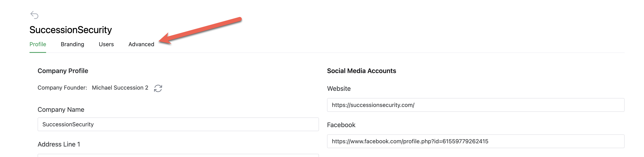Click the Social Media Accounts heading
This screenshot has height=157, width=644.
(361, 71)
